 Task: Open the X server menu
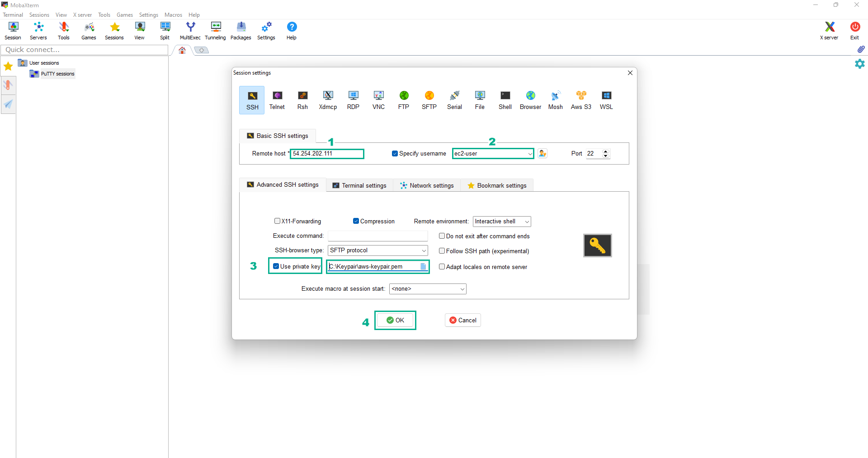pyautogui.click(x=82, y=15)
